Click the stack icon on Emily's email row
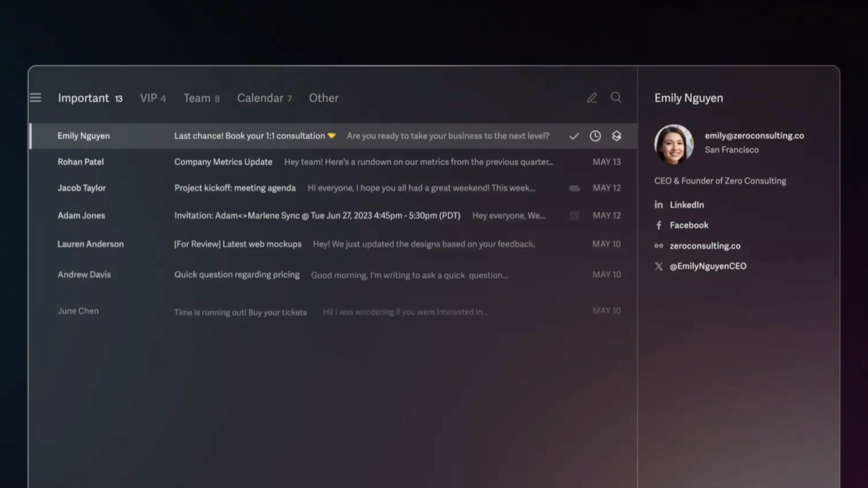 (617, 136)
